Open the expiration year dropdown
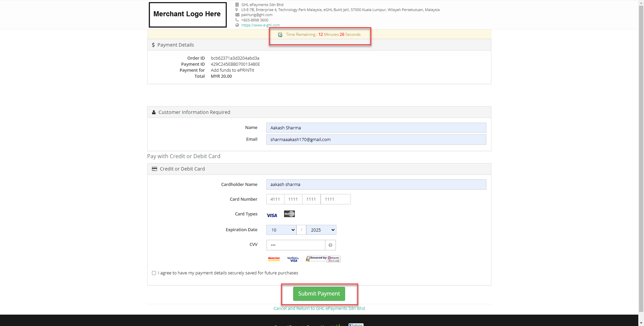 321,230
